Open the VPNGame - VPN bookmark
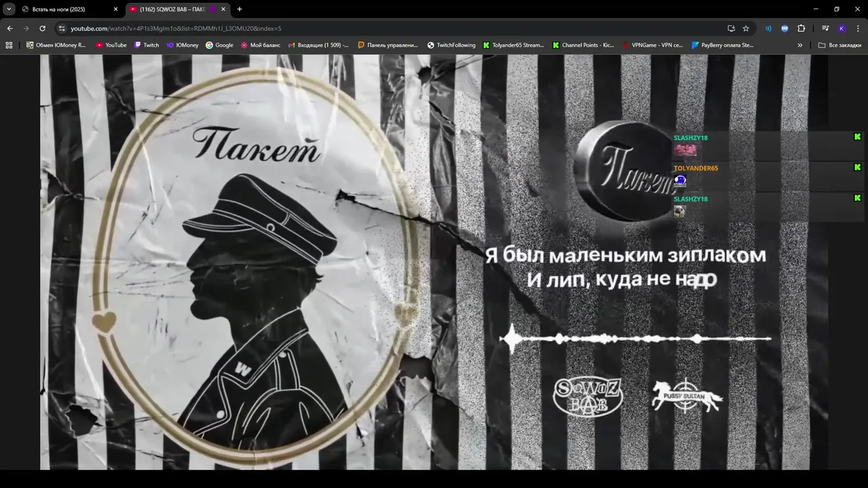 (x=653, y=45)
